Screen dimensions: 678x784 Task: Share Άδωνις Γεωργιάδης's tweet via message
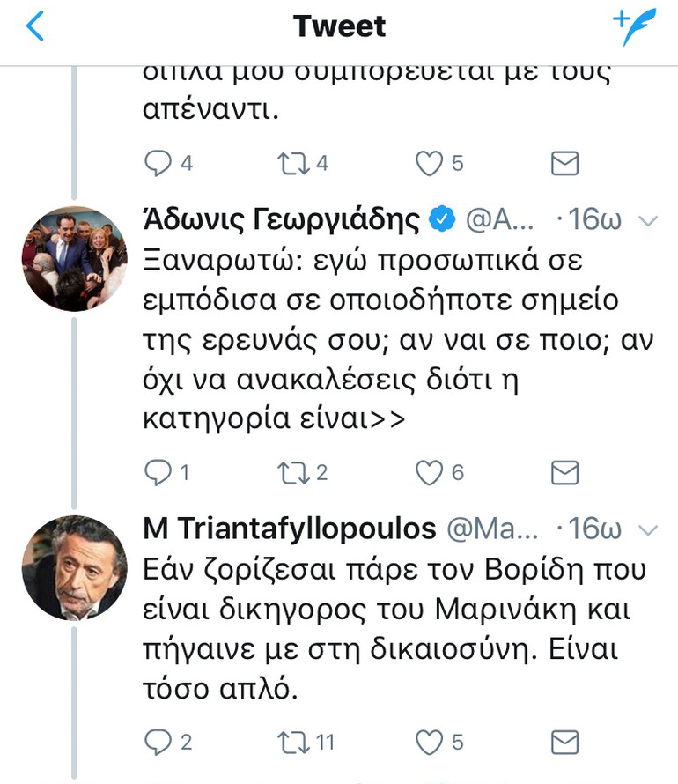564,473
